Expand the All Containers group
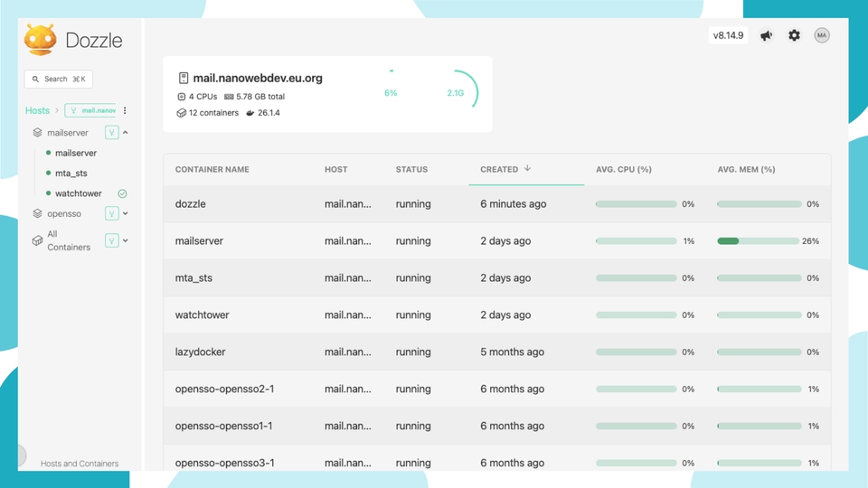Viewport: 868px width, 488px height. tap(126, 240)
